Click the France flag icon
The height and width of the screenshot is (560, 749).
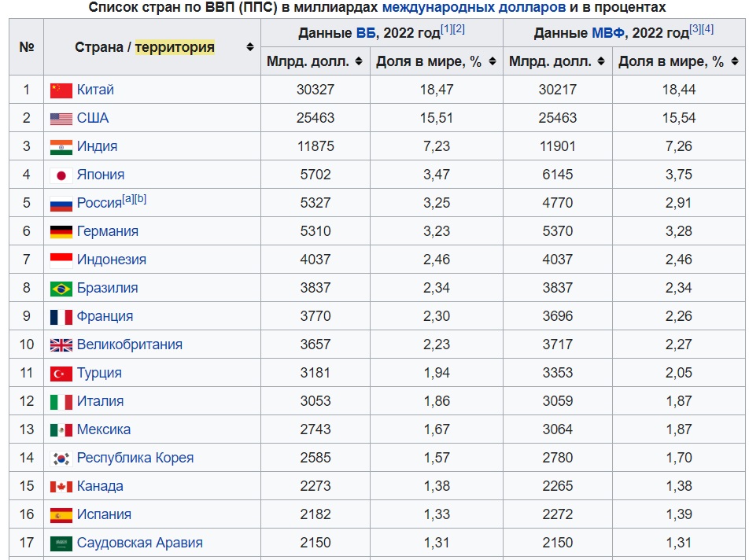click(x=61, y=317)
